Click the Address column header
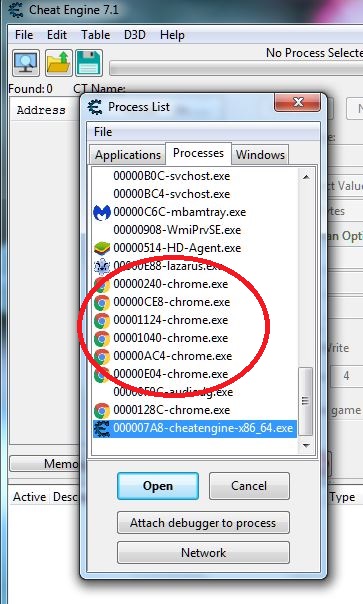 point(41,110)
